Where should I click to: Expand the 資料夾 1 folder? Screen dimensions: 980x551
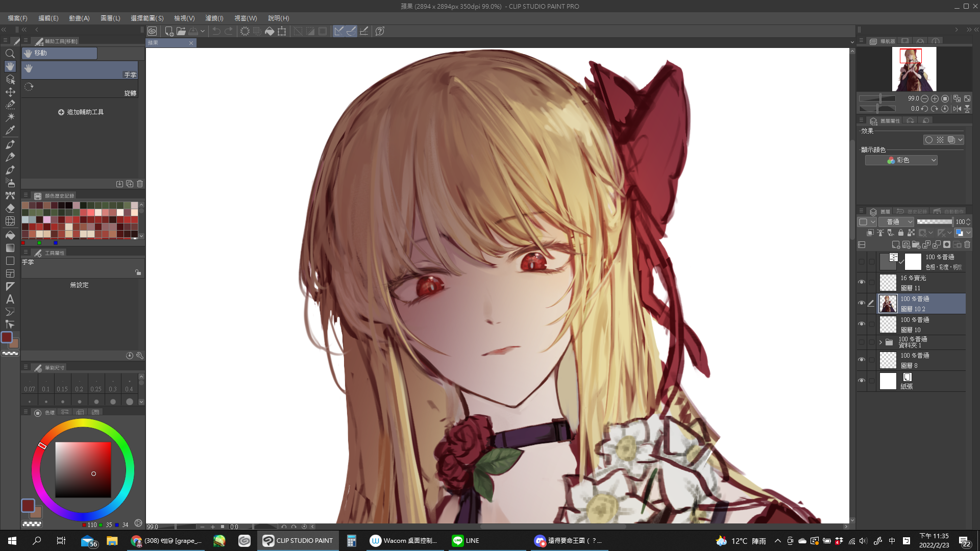point(880,342)
